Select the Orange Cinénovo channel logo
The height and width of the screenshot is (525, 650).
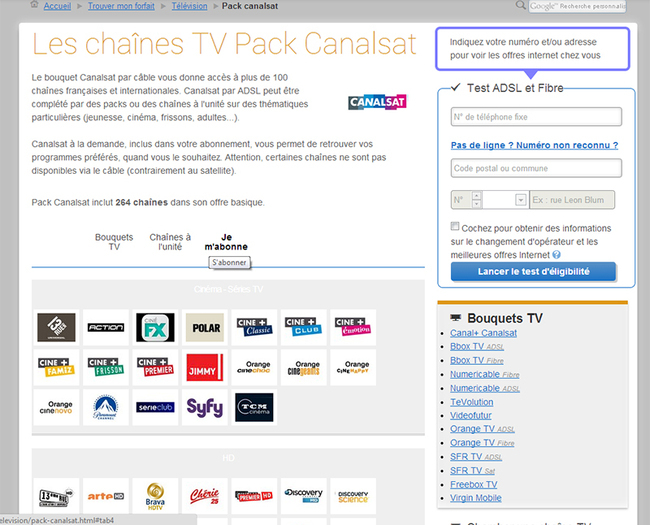point(56,407)
